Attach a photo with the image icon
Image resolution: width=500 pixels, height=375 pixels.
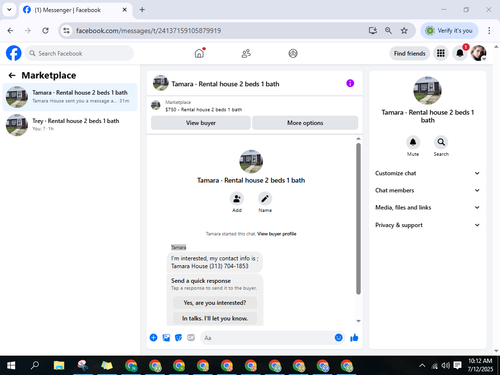(166, 338)
